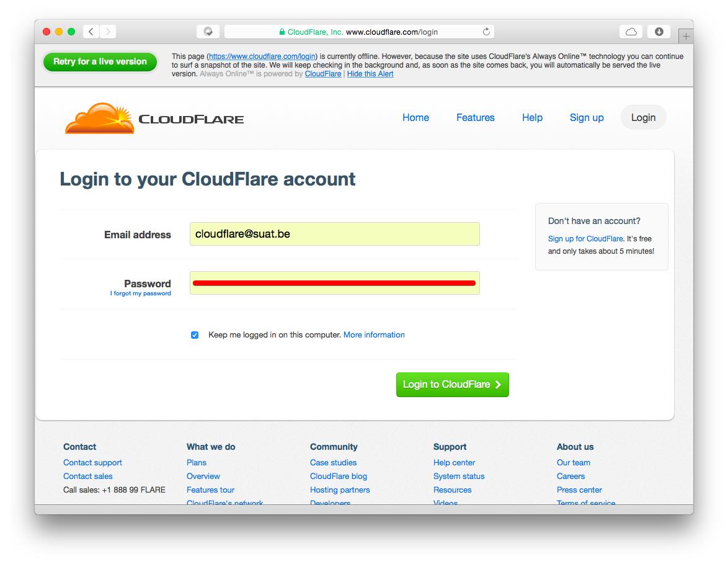Focus the Password input field
Image resolution: width=728 pixels, height=564 pixels.
(334, 283)
